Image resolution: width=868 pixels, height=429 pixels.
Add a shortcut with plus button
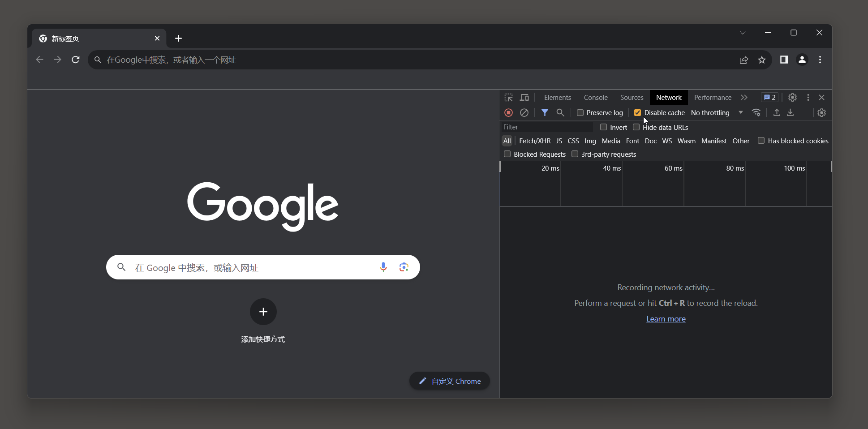pos(263,311)
